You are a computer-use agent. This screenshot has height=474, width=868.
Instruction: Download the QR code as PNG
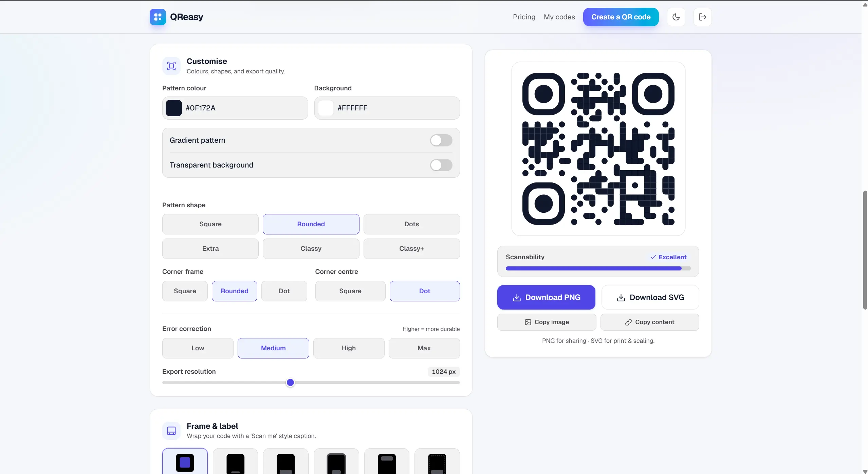[x=546, y=297]
